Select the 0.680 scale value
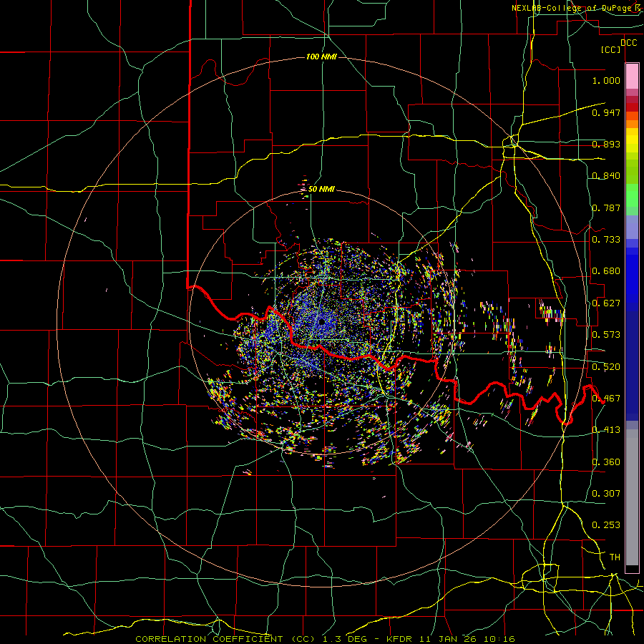The width and height of the screenshot is (644, 644). pyautogui.click(x=606, y=271)
